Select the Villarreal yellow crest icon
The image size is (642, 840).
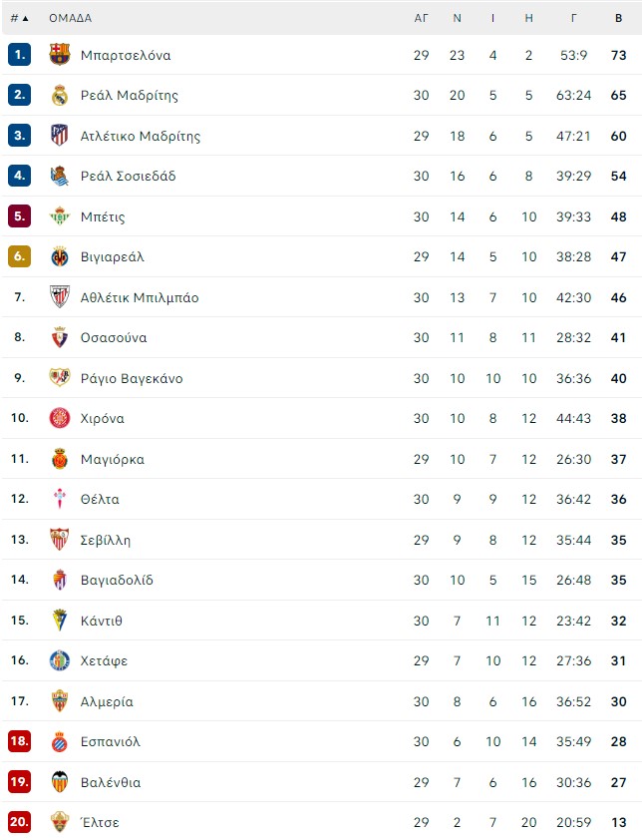click(60, 256)
